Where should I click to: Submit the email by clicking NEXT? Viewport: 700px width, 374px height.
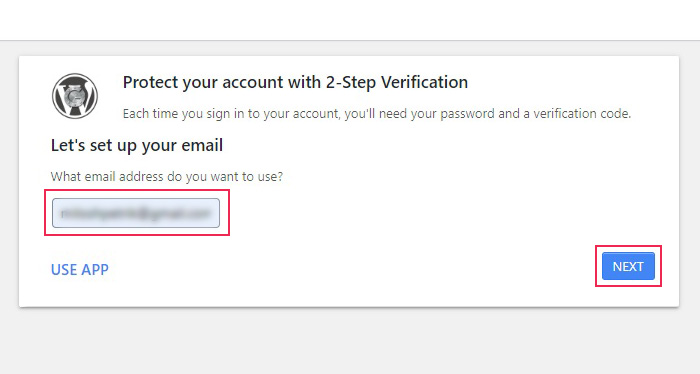[628, 266]
